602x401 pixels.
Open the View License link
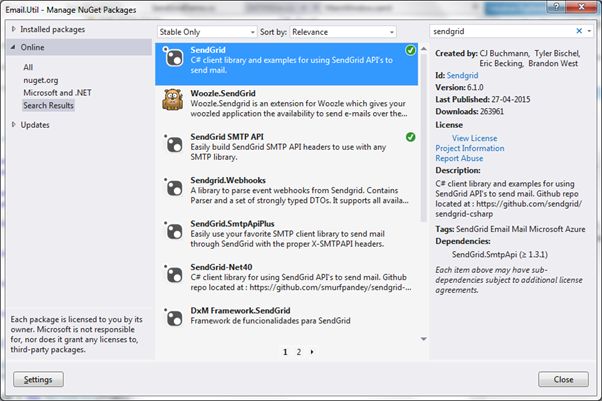click(475, 138)
